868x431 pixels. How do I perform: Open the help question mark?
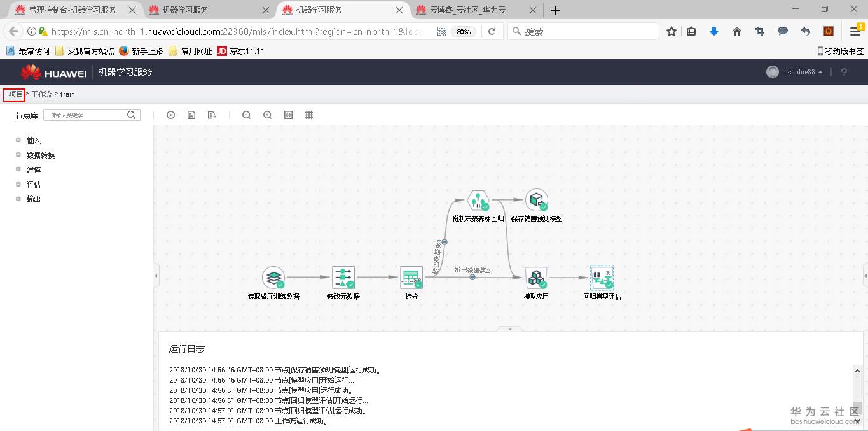(x=844, y=73)
